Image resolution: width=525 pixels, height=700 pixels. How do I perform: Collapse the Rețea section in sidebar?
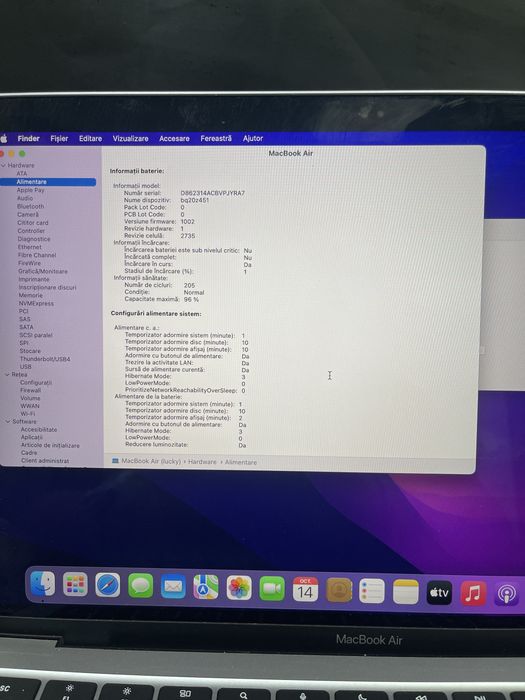click(7, 375)
